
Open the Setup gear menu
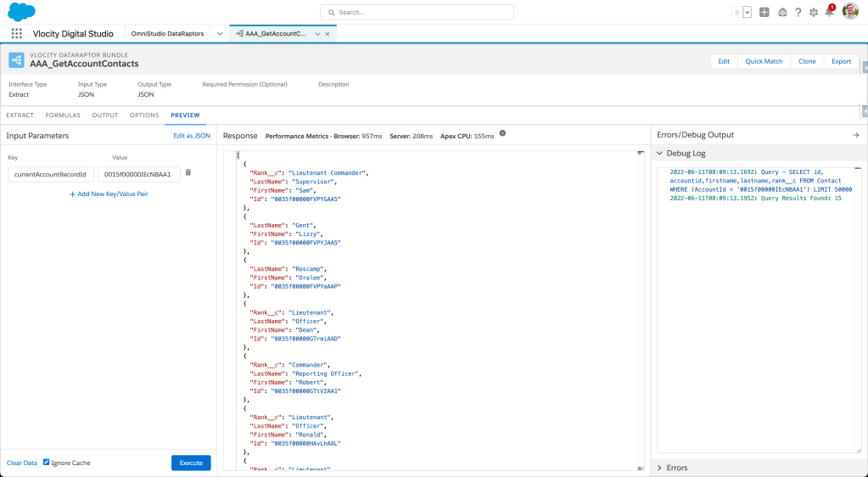pos(814,13)
